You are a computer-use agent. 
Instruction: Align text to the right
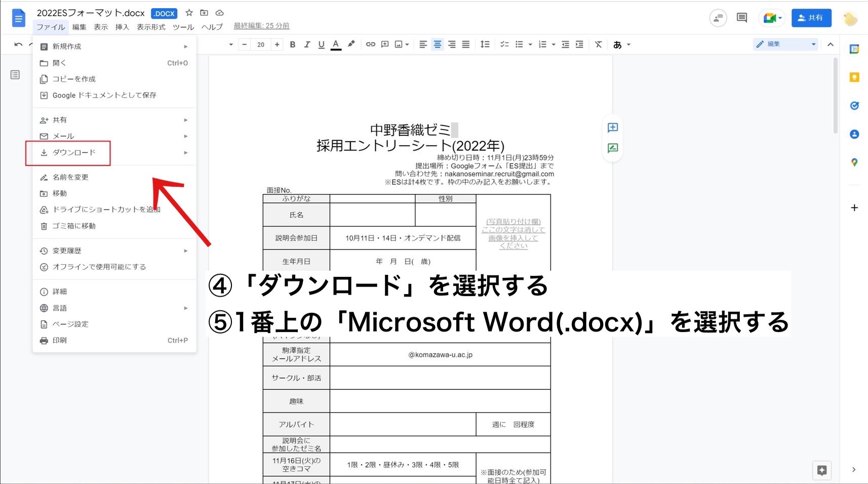(x=452, y=45)
